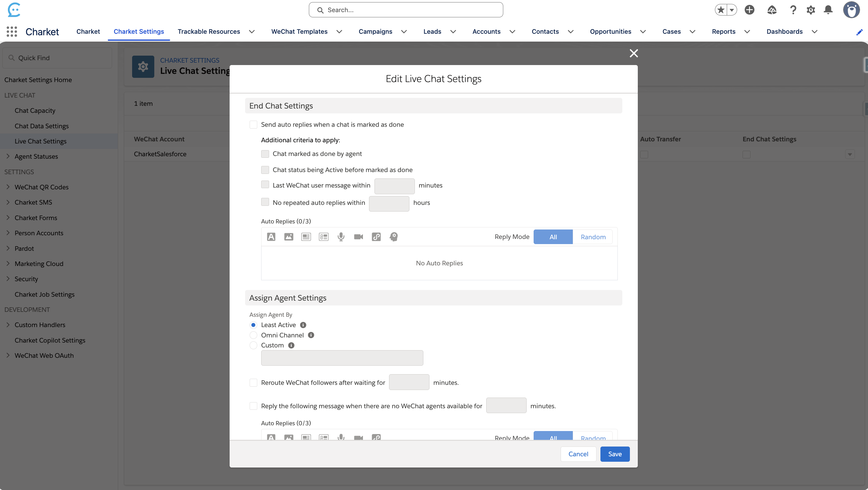Tick Last WeChat user message within checkbox

[265, 185]
